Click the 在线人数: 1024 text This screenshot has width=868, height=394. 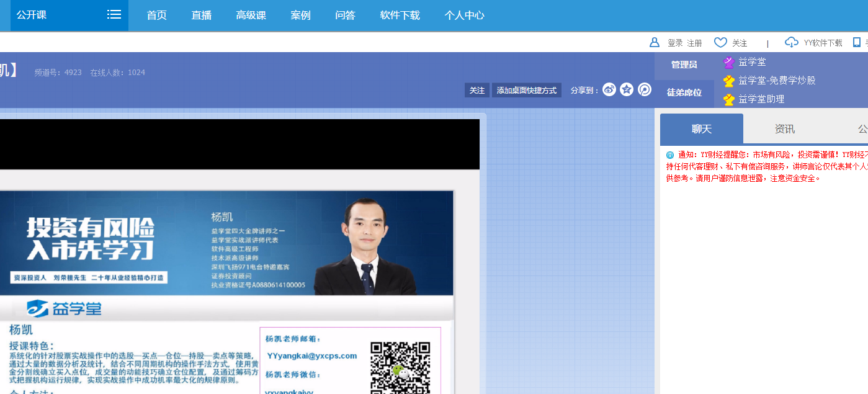[x=118, y=73]
